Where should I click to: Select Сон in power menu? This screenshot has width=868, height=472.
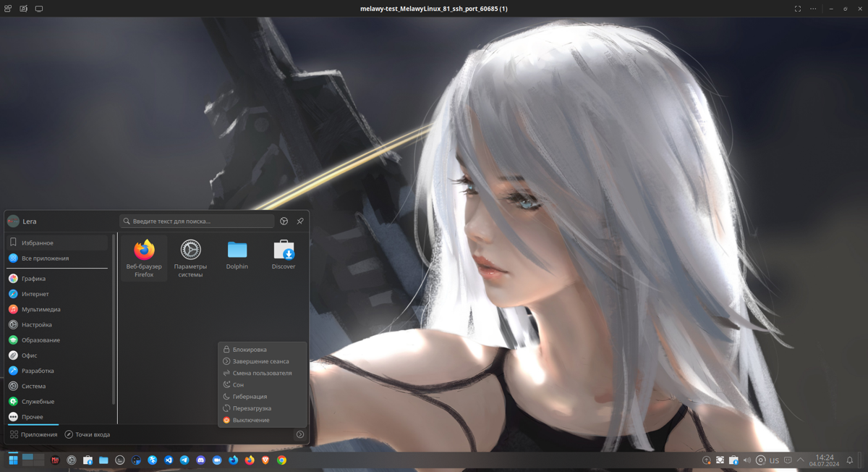pyautogui.click(x=263, y=385)
